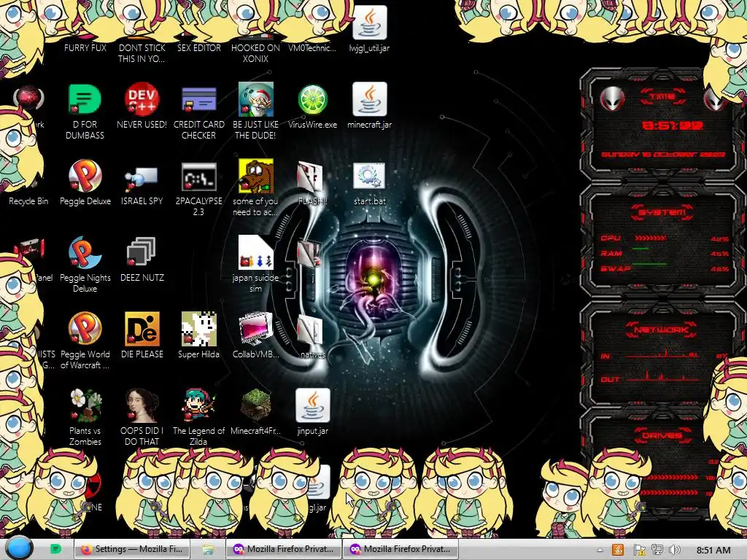Open the Recycle Bin
This screenshot has height=560, width=747.
pyautogui.click(x=28, y=201)
